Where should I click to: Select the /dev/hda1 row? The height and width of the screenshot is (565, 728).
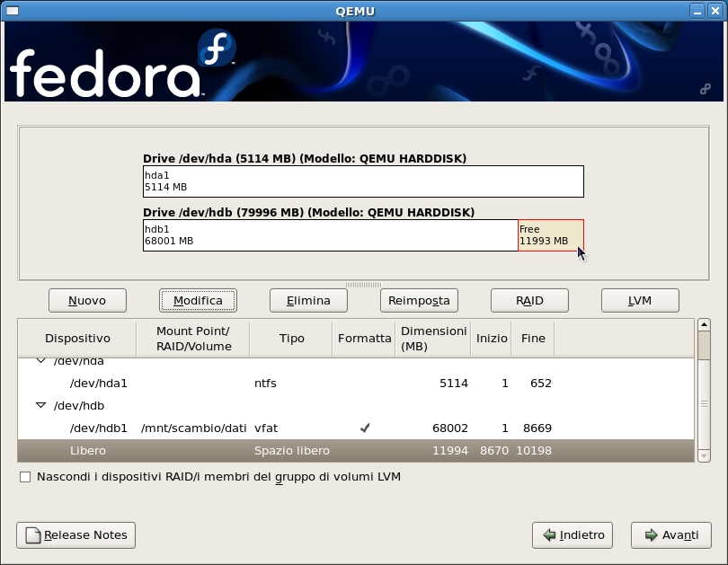[356, 384]
